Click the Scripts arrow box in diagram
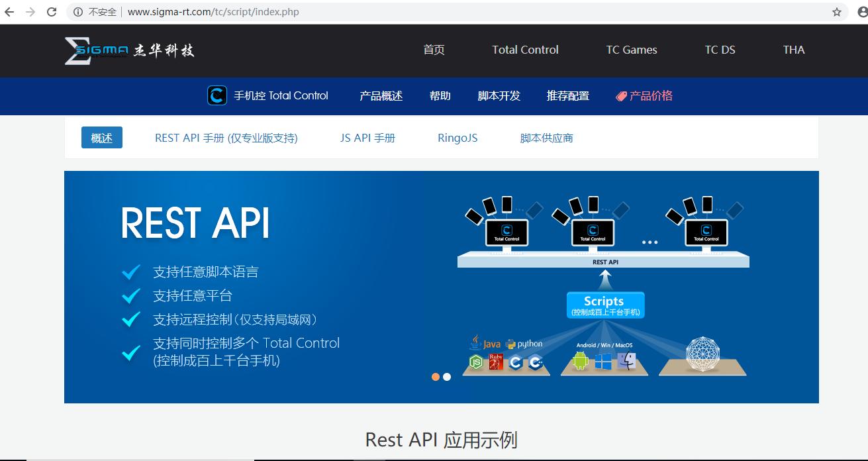The width and height of the screenshot is (868, 461). 604,305
